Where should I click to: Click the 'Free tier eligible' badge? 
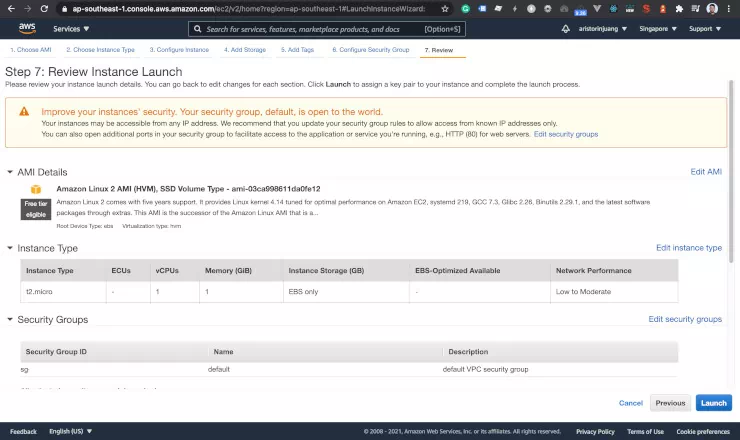point(36,209)
